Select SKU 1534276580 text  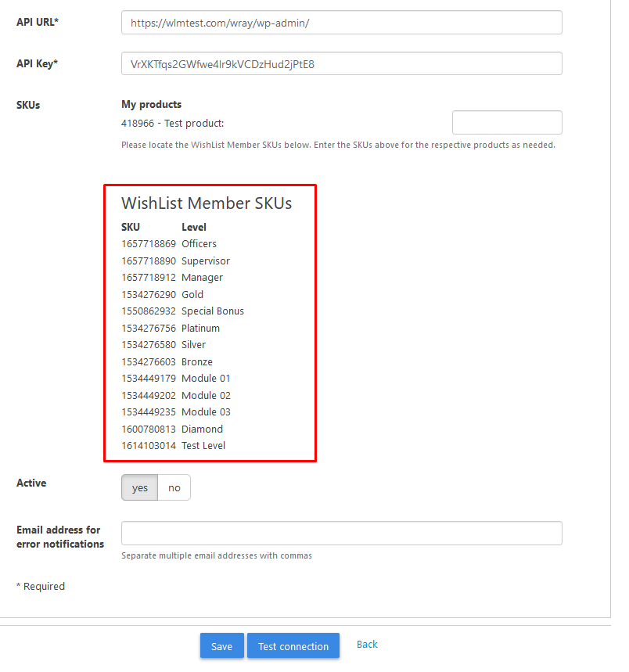tap(149, 344)
